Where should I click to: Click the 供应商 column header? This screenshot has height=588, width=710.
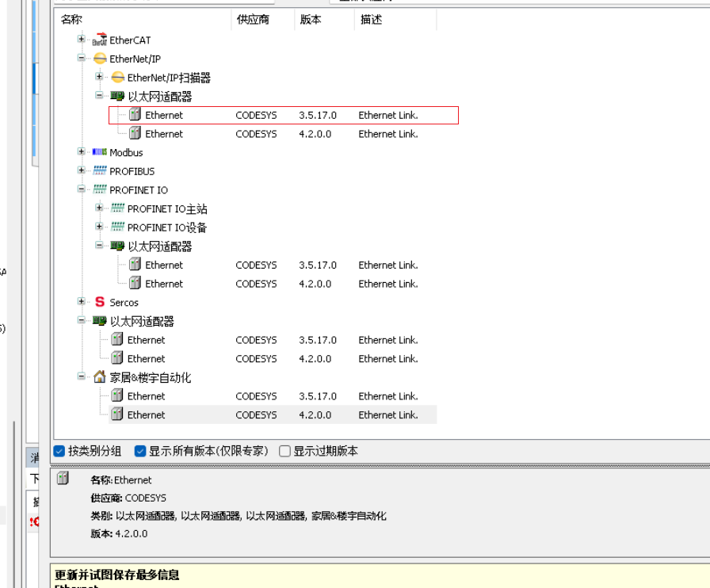pyautogui.click(x=253, y=20)
